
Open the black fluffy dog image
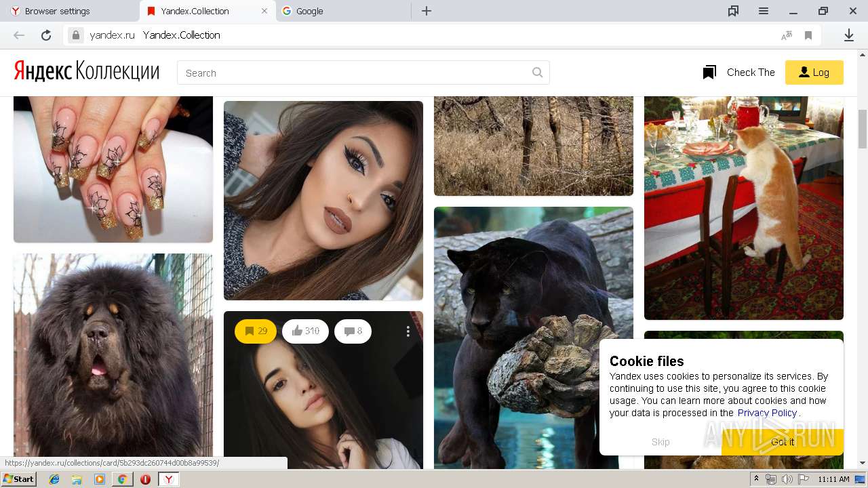(x=113, y=361)
